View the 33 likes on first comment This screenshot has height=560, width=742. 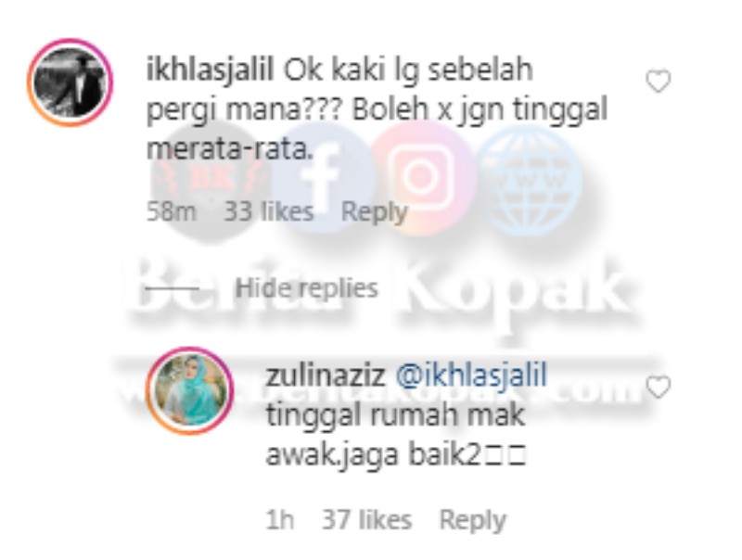tap(268, 211)
